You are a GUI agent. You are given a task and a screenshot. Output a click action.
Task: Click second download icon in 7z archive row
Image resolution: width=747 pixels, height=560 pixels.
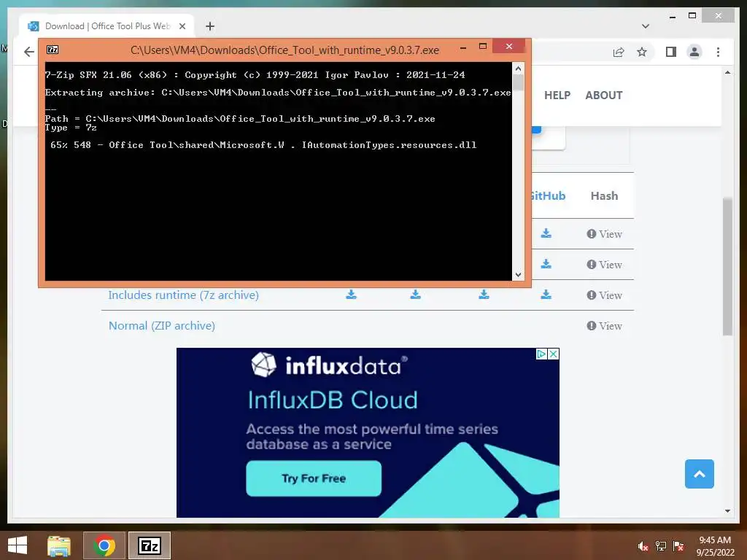click(415, 295)
